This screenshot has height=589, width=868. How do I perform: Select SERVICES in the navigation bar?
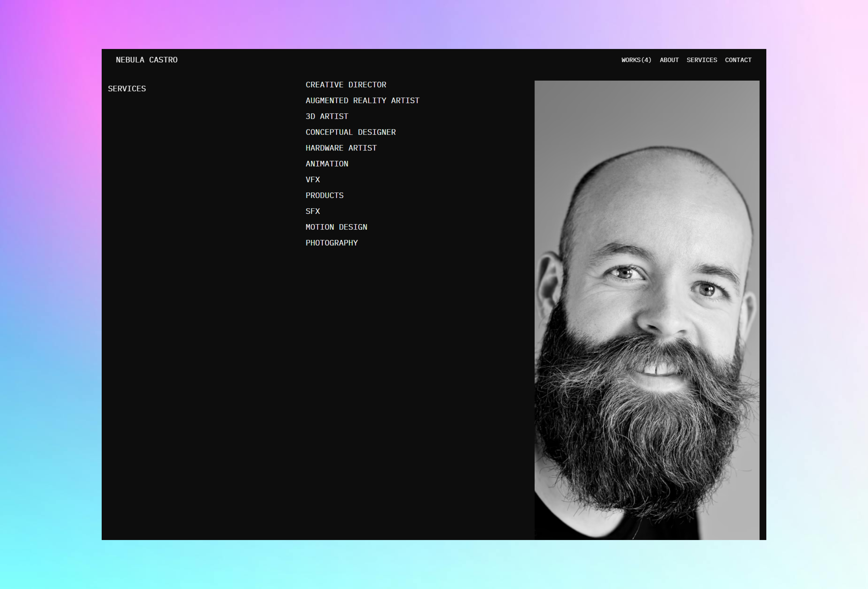click(702, 60)
